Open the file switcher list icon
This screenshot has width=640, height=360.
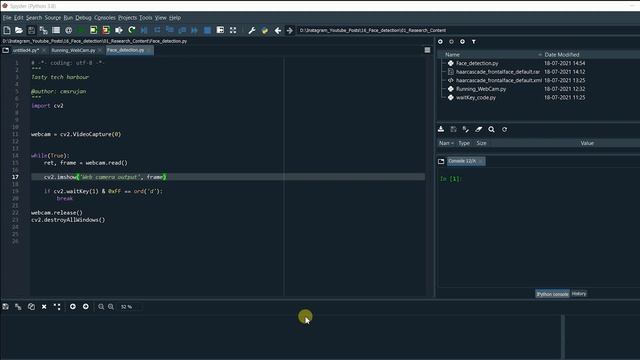pos(56,30)
